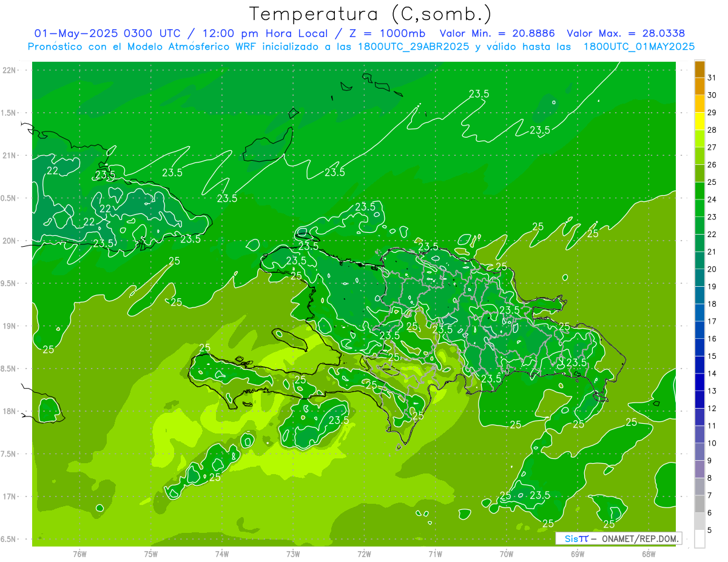Click the longitude axis label "76W"
Screen dimensions: 728x562
79,554
